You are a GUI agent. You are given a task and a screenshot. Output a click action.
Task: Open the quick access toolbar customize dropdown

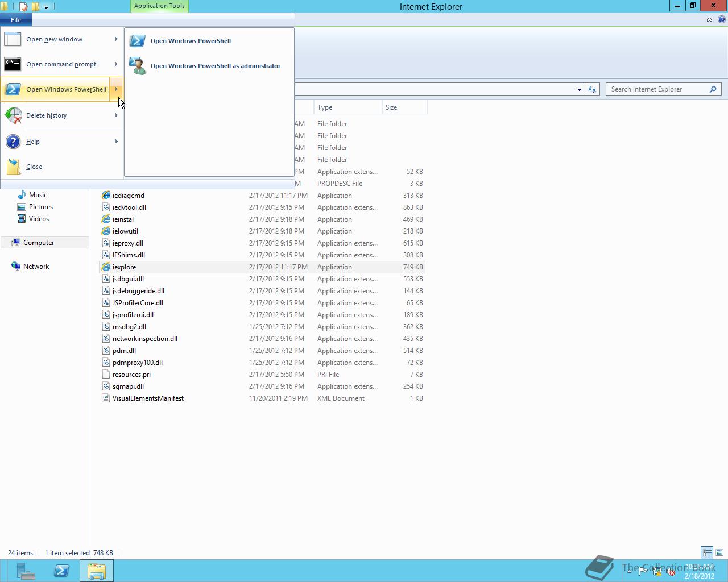tap(46, 7)
